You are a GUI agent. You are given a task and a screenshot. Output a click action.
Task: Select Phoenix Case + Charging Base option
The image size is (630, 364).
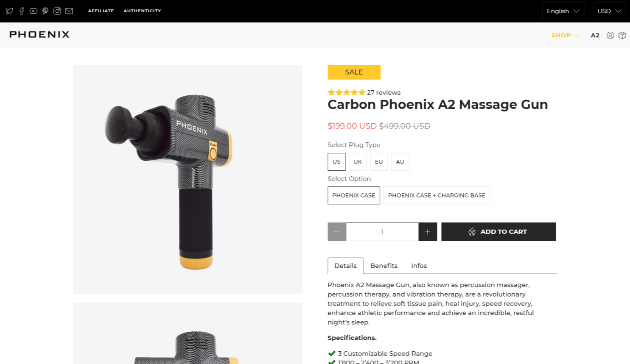[437, 195]
